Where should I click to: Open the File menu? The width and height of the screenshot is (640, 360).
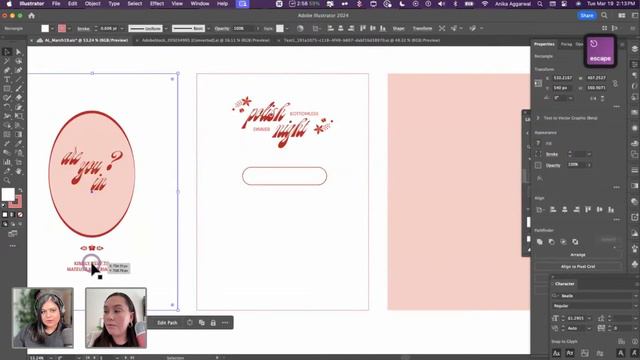56,4
